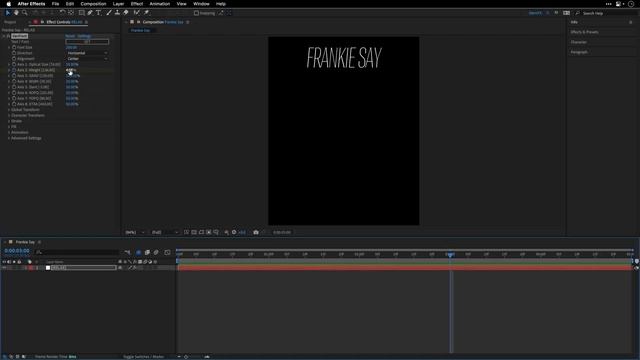The width and height of the screenshot is (640, 360).
Task: Click the motion blur timeline icon
Action: 156,252
